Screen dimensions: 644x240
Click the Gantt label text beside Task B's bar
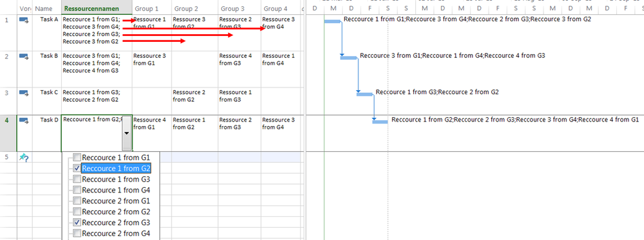point(453,55)
